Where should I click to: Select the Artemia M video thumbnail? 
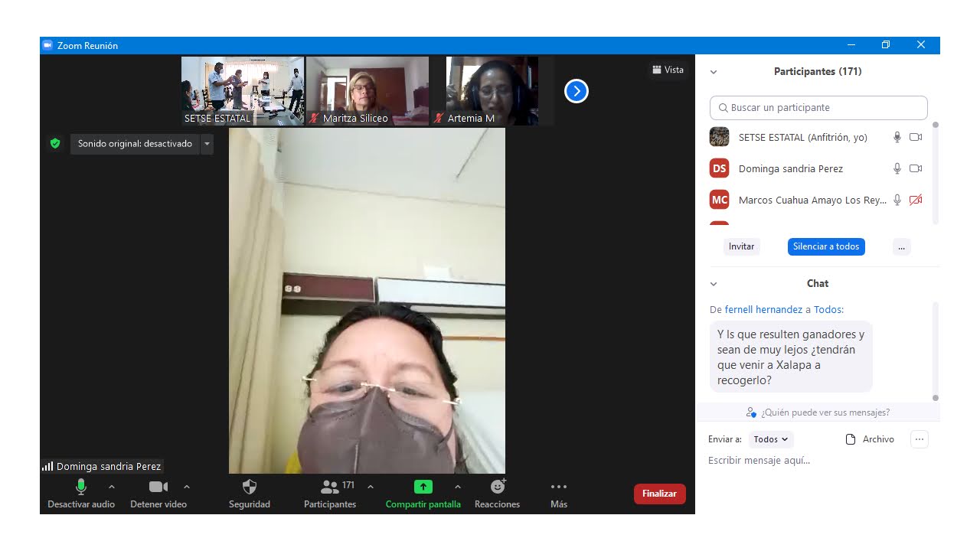point(492,91)
